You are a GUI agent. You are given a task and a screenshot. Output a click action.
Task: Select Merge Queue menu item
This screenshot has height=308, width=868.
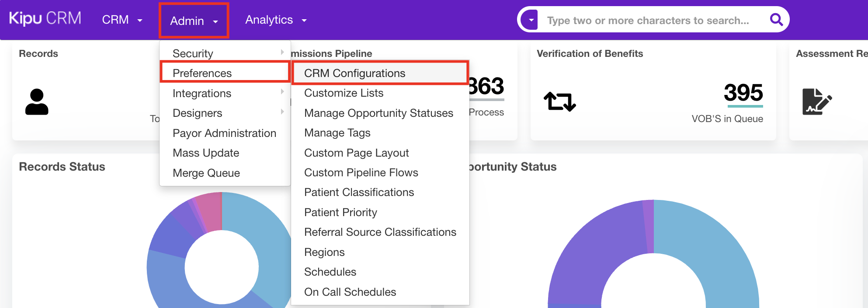coord(206,173)
